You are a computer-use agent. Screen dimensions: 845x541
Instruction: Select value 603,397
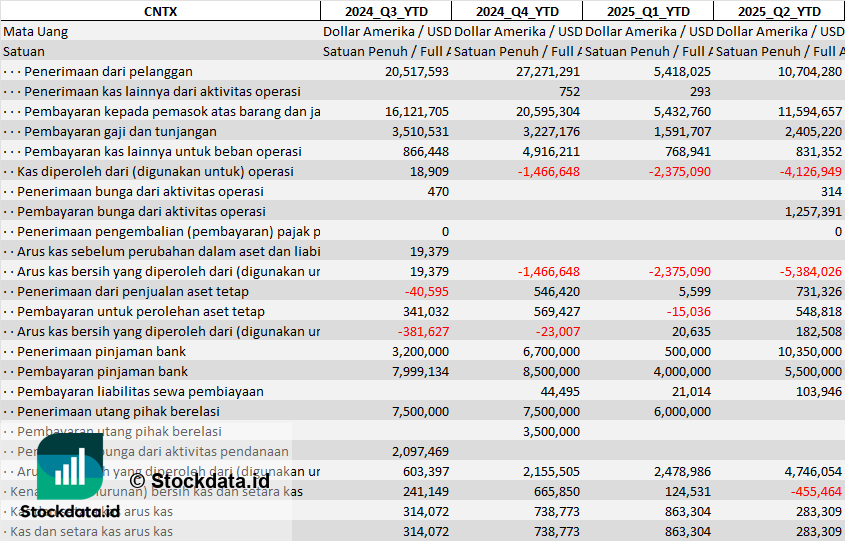426,471
